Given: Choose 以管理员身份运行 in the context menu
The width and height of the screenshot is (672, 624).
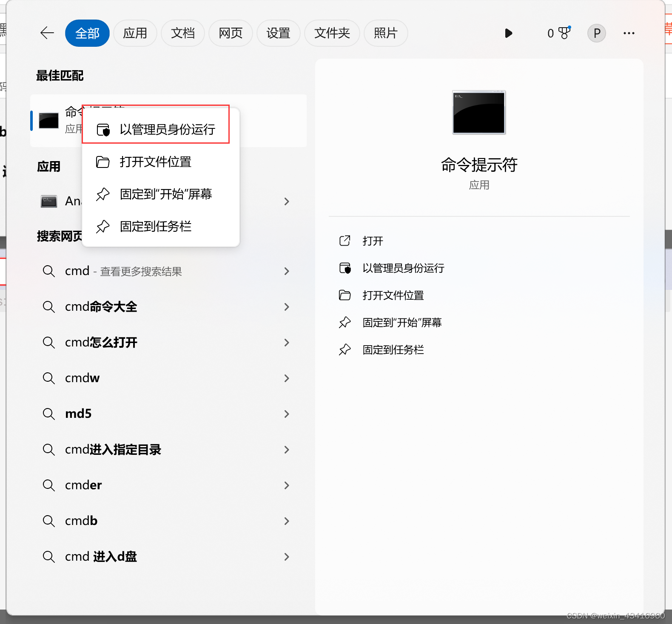Looking at the screenshot, I should (x=161, y=129).
